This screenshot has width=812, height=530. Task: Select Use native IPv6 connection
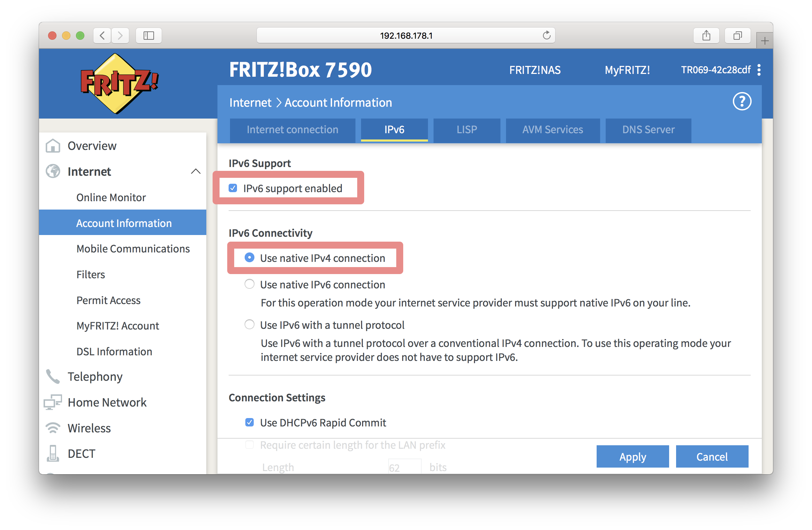tap(250, 284)
